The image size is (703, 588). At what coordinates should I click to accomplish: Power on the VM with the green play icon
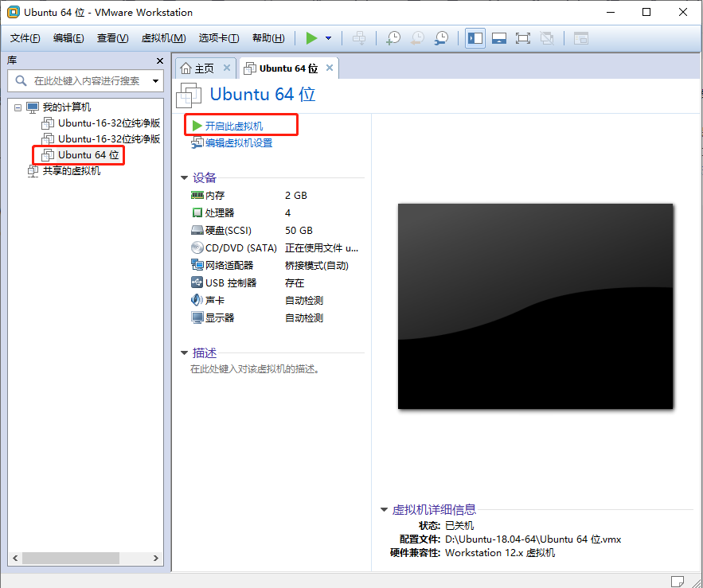click(312, 37)
